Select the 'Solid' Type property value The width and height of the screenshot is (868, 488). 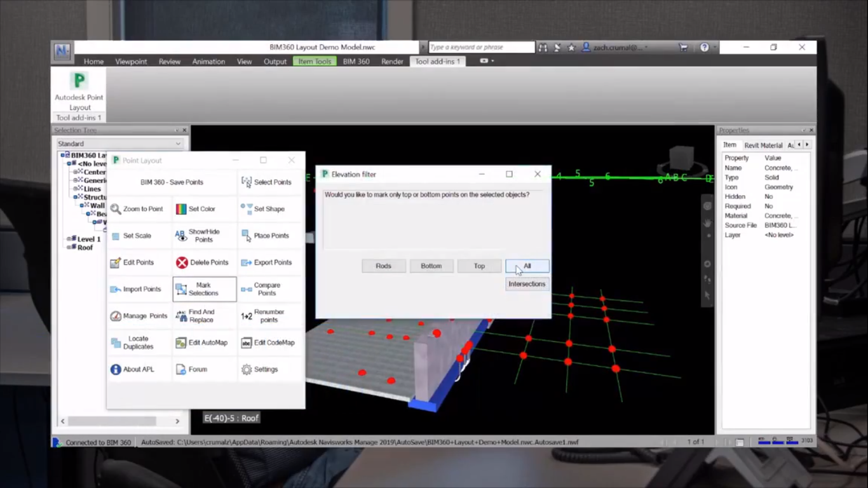pos(771,177)
